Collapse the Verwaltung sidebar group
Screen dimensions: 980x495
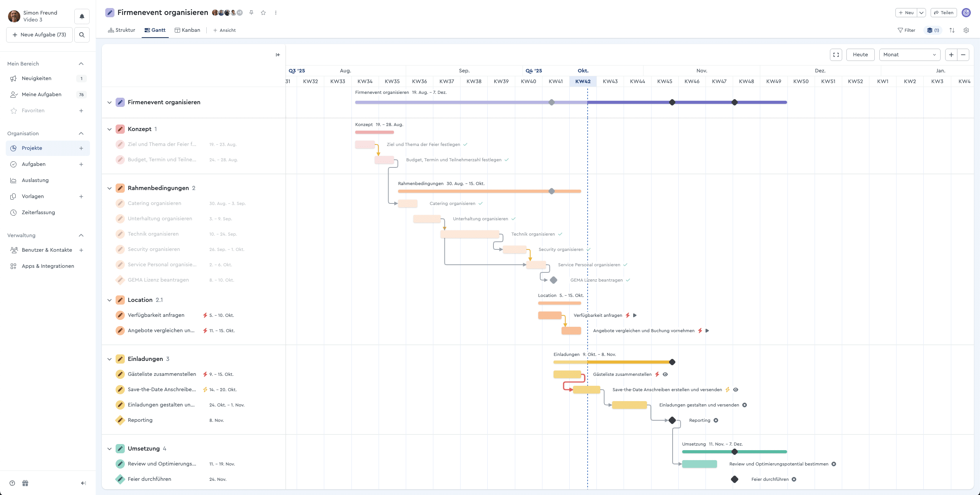[x=81, y=235]
